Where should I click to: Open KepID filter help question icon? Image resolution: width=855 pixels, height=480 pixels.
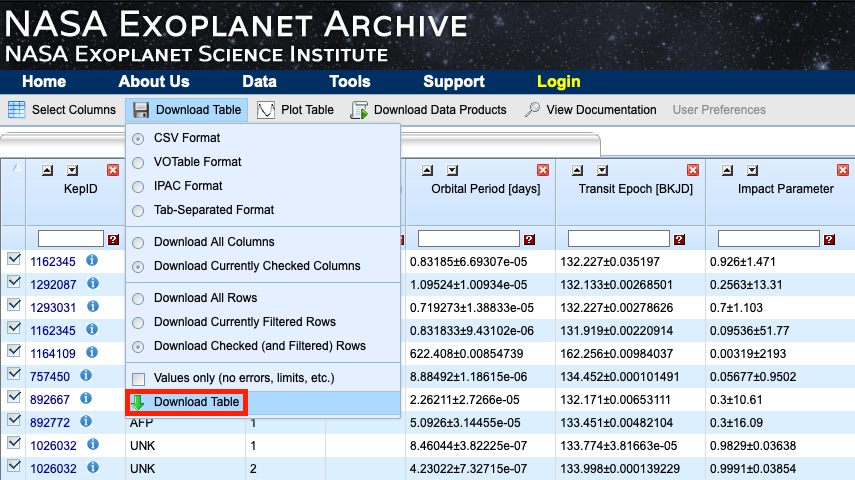click(x=113, y=239)
